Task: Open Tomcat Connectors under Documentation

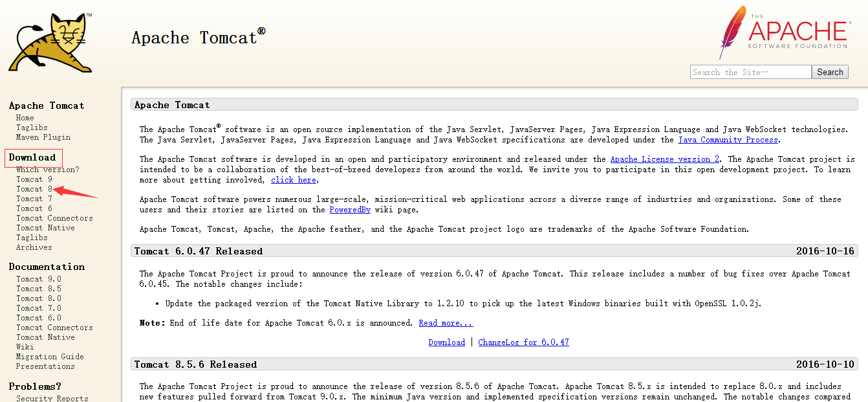Action: pos(54,328)
